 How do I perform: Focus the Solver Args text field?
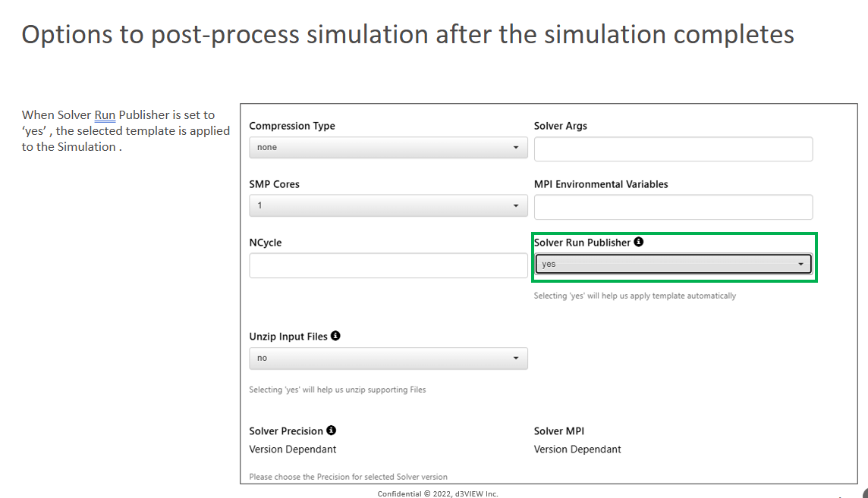(x=673, y=149)
